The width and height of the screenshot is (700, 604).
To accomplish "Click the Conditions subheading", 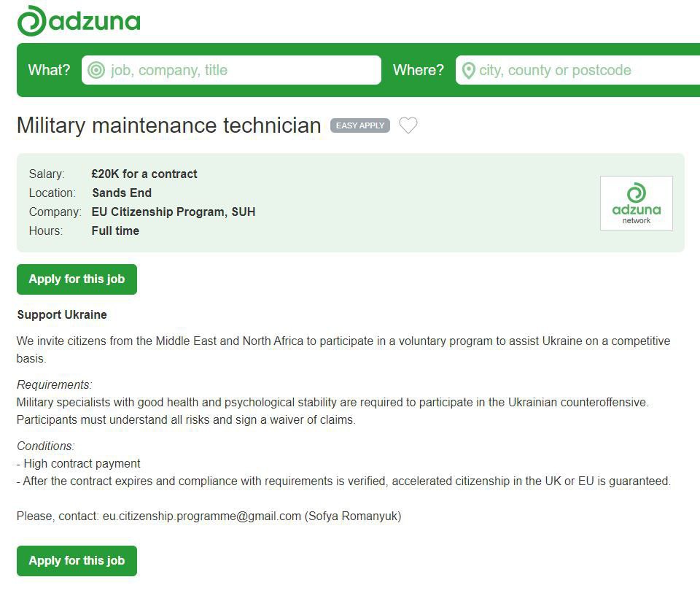I will point(46,446).
